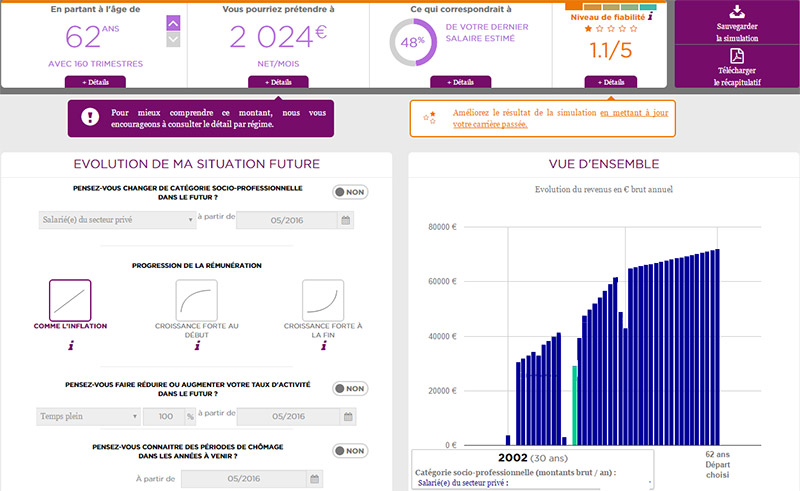Click info icon under Croissance forte au début
800x491 pixels.
(197, 346)
